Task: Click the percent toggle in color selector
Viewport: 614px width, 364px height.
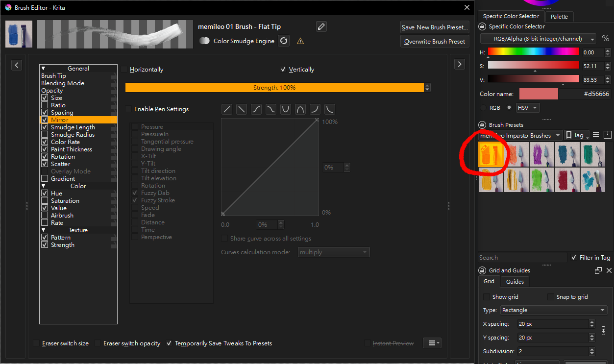Action: point(606,38)
